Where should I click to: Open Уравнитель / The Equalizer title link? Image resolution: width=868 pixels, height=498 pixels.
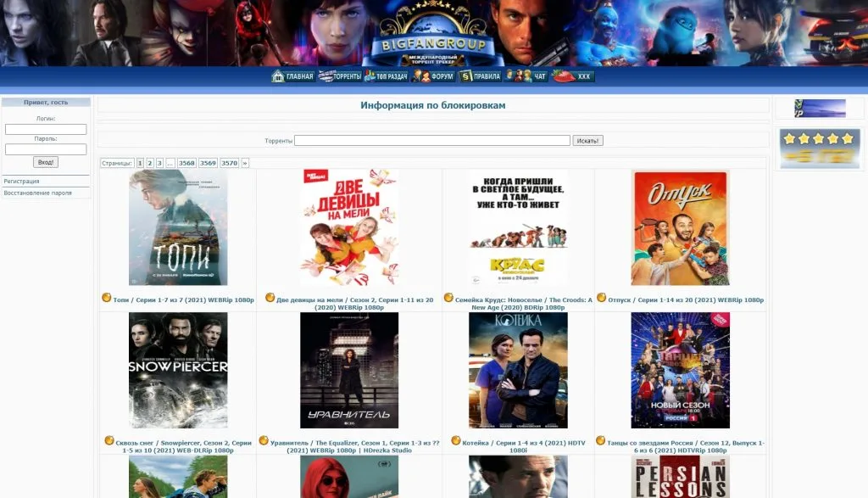tap(355, 446)
